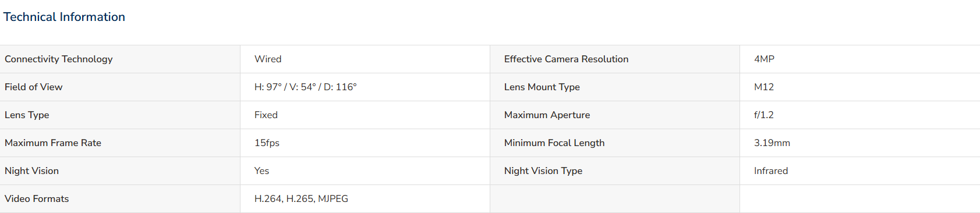The height and width of the screenshot is (213, 980).
Task: Click the 4MP resolution value
Action: coord(764,59)
